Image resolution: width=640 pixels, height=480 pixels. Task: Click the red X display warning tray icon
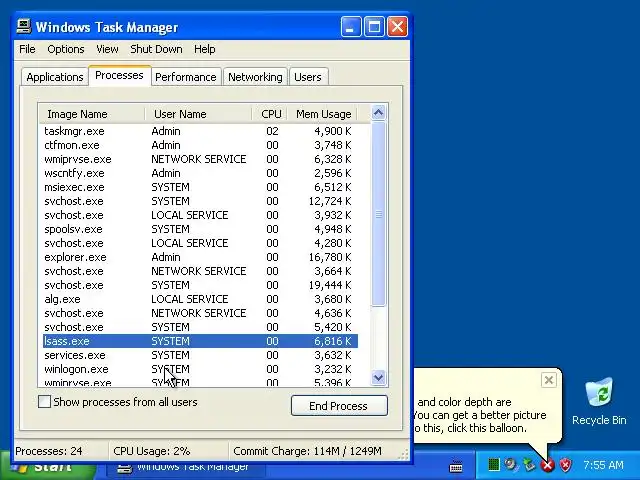548,465
